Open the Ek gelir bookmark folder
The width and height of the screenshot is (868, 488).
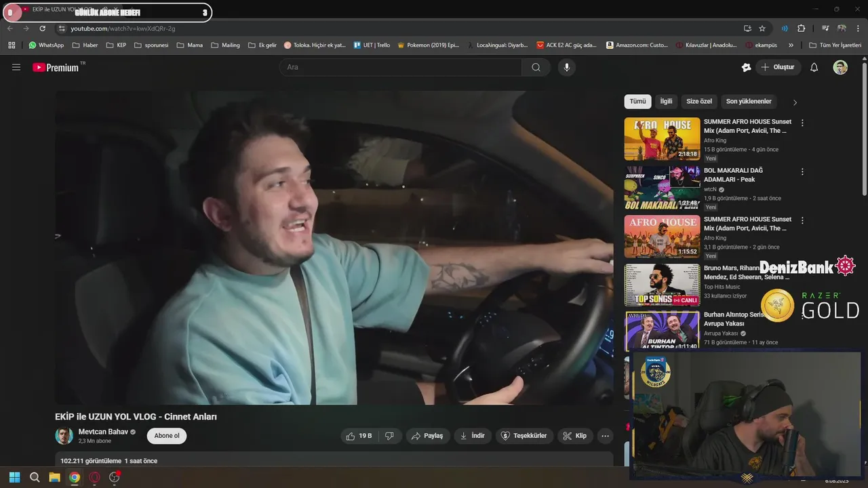tap(262, 45)
